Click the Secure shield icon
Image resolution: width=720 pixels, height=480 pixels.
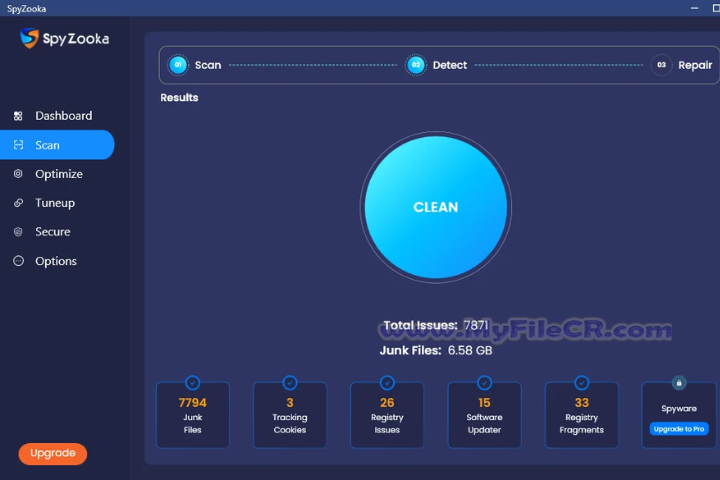(18, 232)
